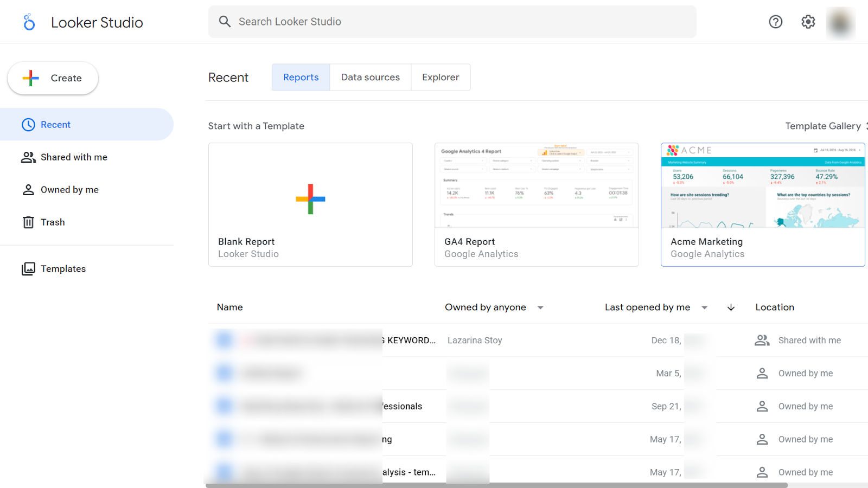Open the user account avatar
Image resolution: width=868 pixels, height=488 pixels.
point(840,23)
